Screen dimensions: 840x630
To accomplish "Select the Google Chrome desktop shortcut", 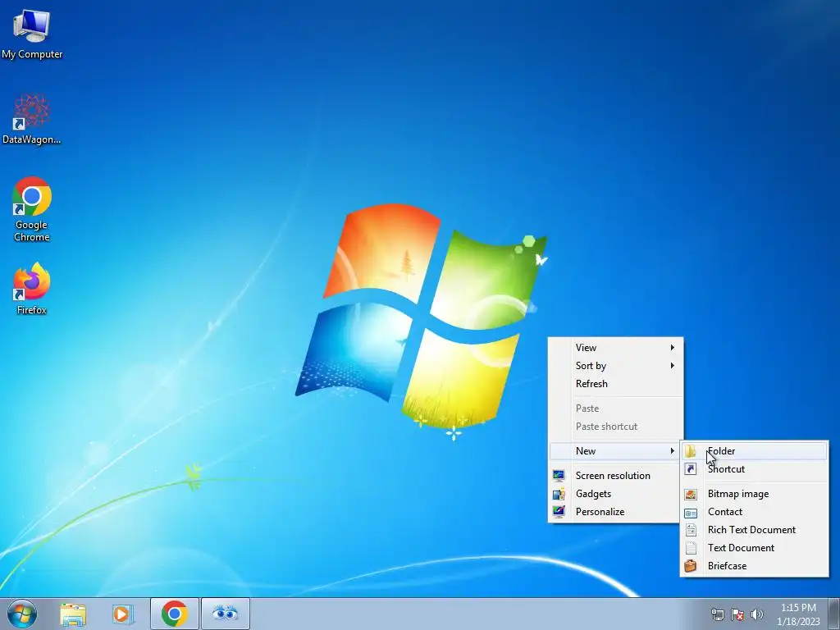I will pos(32,209).
